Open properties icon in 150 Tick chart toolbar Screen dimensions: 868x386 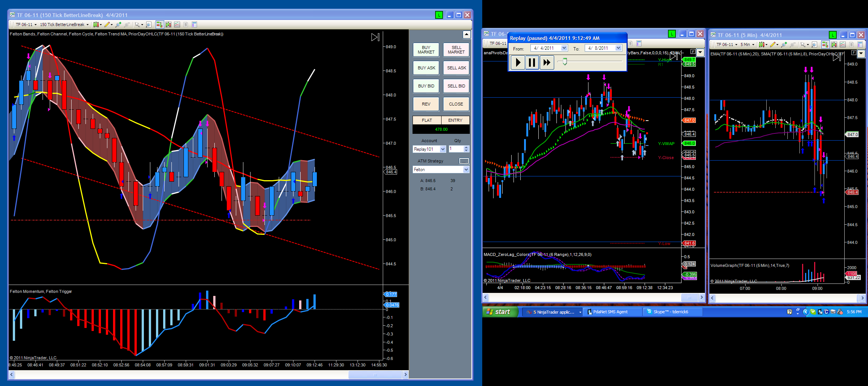point(194,25)
